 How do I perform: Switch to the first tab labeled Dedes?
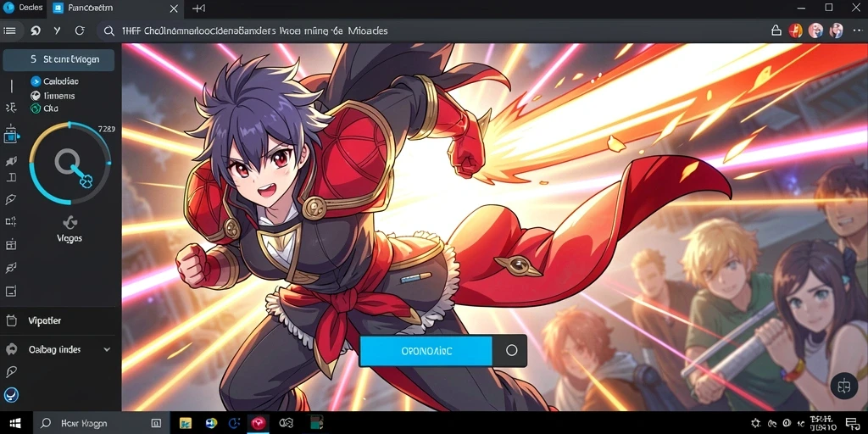23,8
